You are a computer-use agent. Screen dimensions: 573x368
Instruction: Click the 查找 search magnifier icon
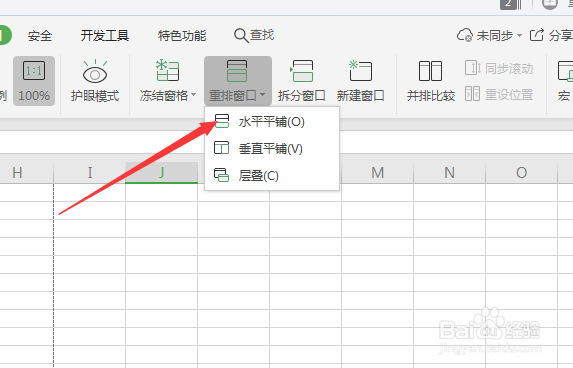pos(241,36)
